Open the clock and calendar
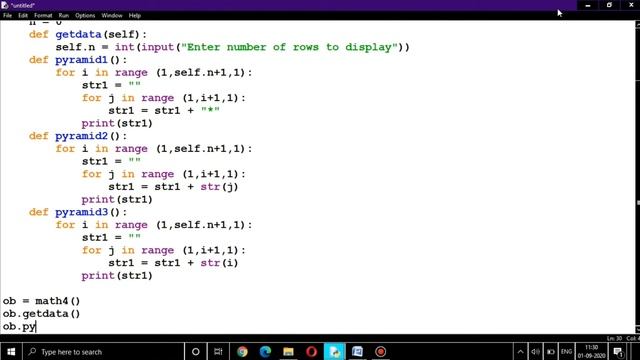 point(591,351)
